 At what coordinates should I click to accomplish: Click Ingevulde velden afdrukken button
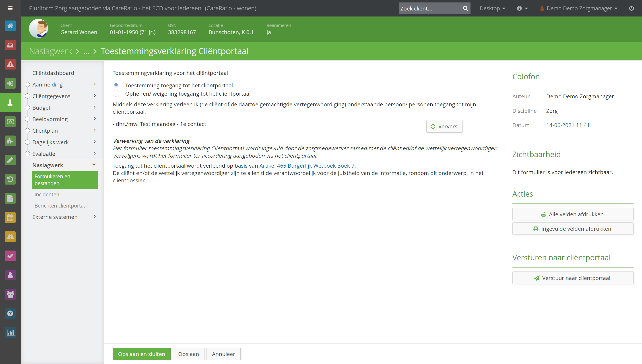573,229
